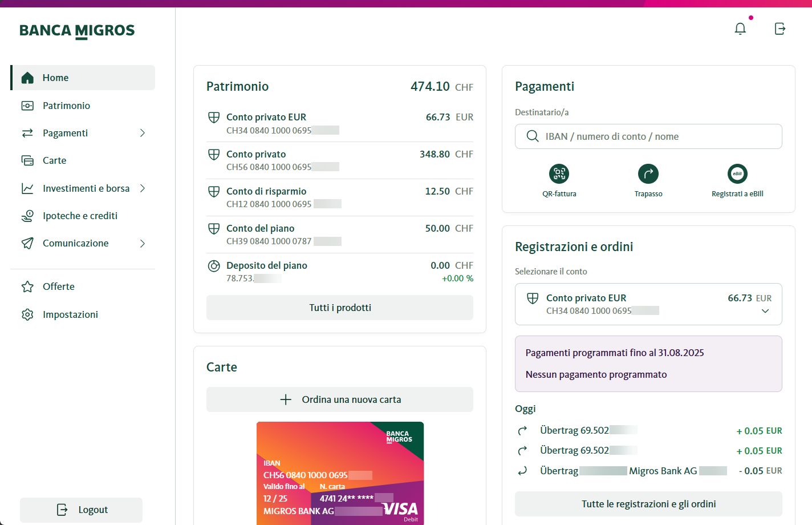Click the -0.05 EUR transaction amount

760,471
